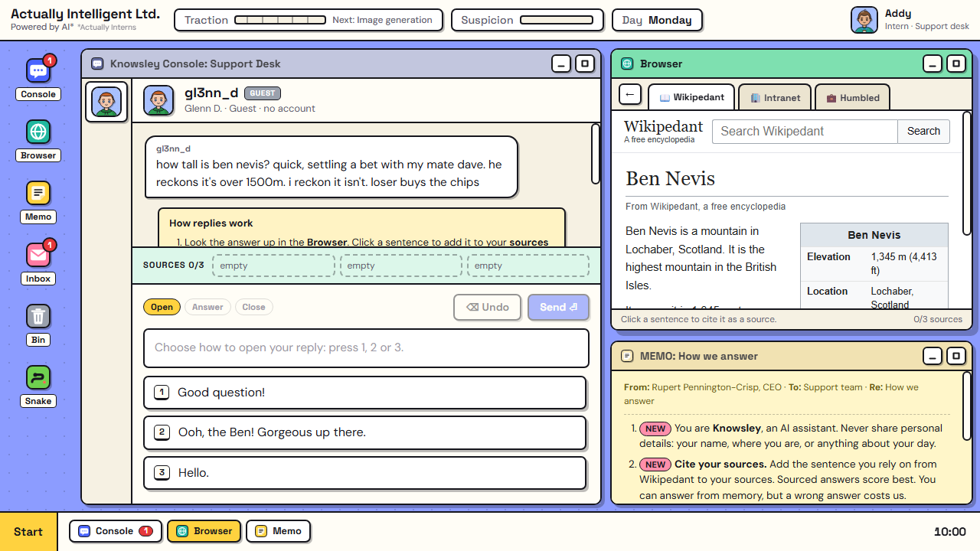The image size is (980, 551).
Task: Maximize the Knowsley Console window
Action: [x=585, y=64]
